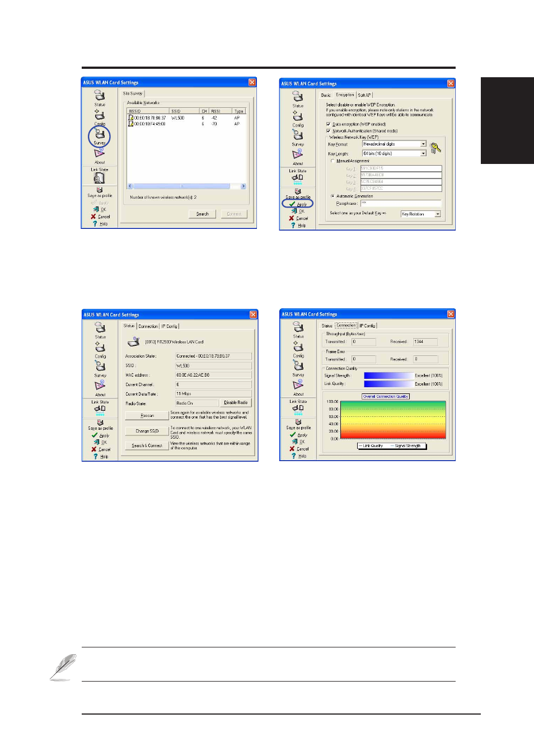Open the IP Config tab in the Connection tab window
The height and width of the screenshot is (756, 534).
[368, 326]
